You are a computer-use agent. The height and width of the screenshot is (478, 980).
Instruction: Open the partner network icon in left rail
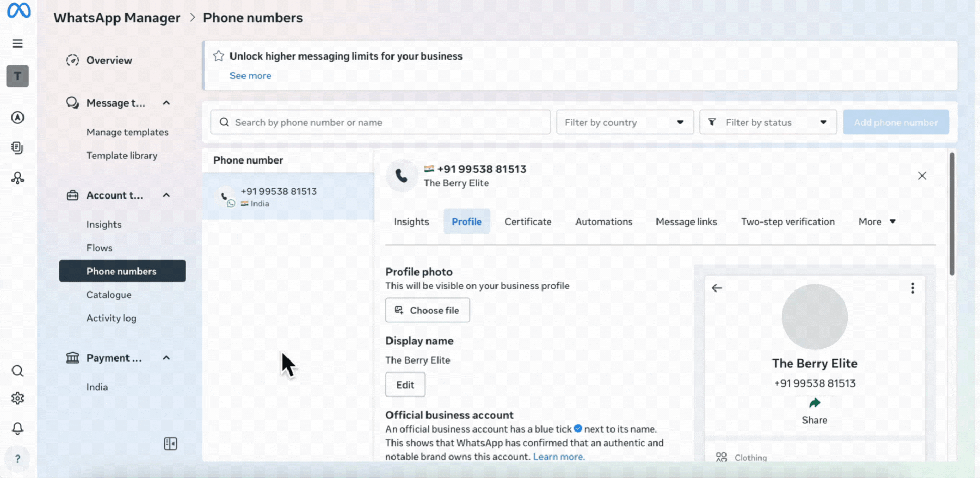pyautogui.click(x=18, y=178)
